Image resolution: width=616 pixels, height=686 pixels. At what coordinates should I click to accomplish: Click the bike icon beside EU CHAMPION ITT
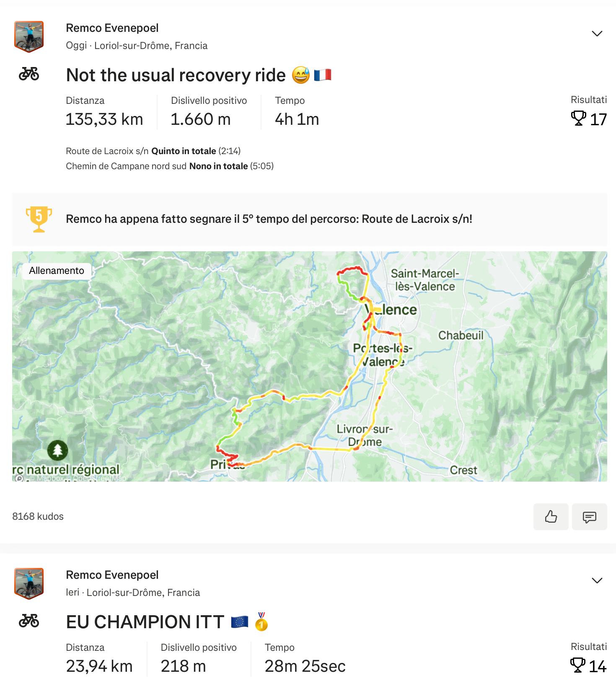[29, 621]
